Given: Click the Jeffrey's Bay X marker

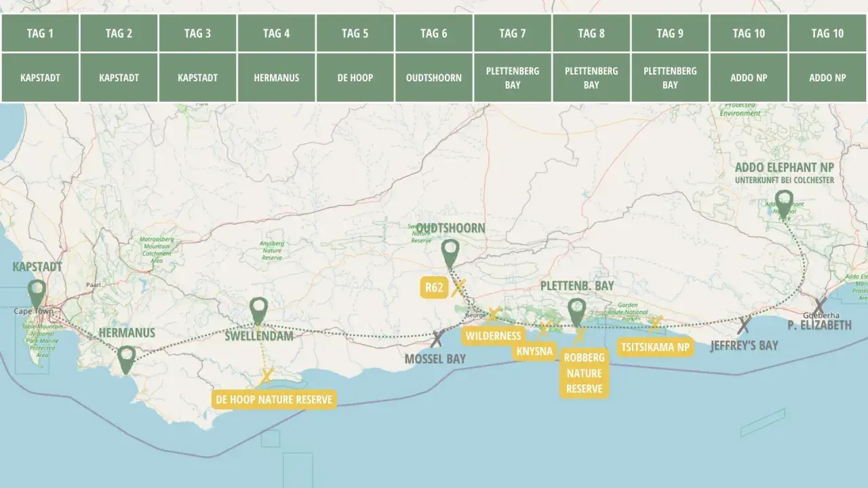Looking at the screenshot, I should (x=744, y=325).
